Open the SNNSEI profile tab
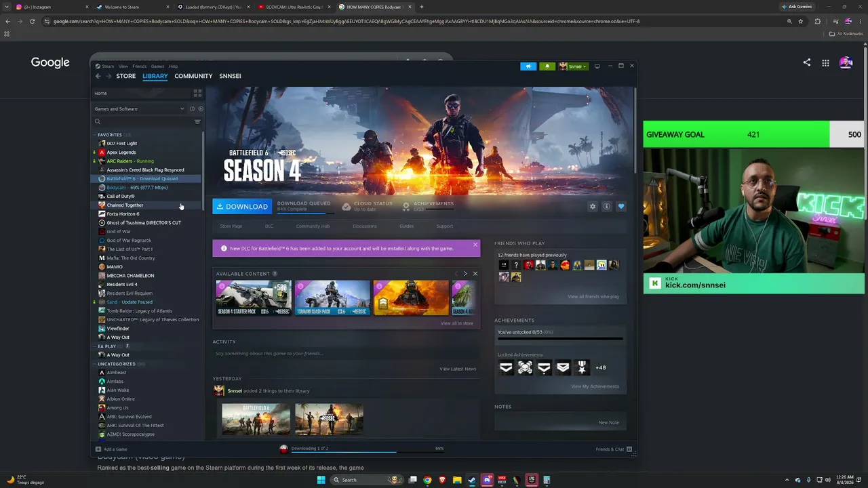 point(230,76)
